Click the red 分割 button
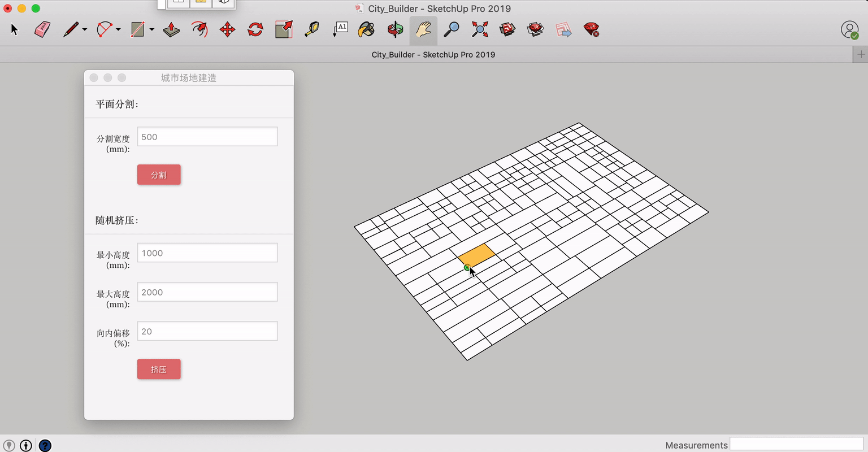 [159, 175]
